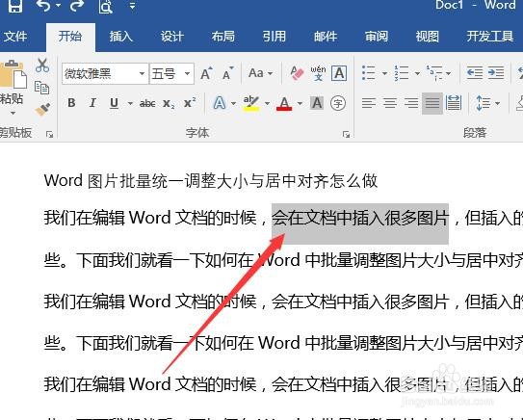Screen dimensions: 523x420
Task: Go to the 邮件 tab
Action: coord(326,36)
